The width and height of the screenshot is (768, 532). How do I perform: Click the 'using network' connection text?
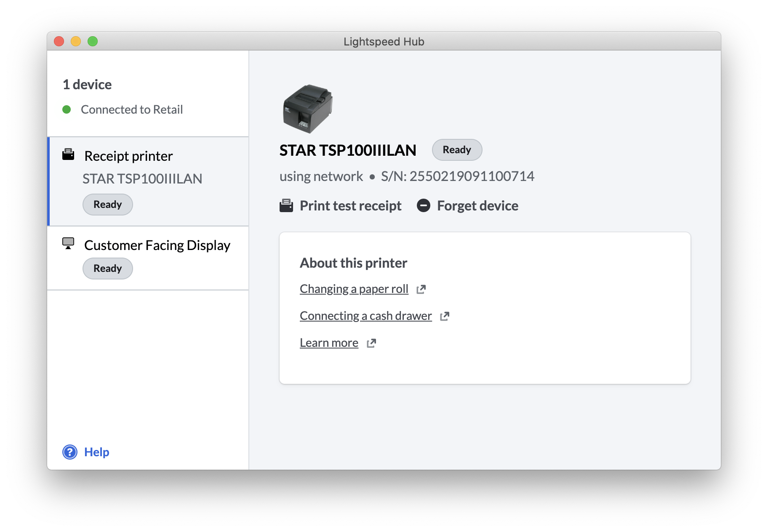click(321, 176)
